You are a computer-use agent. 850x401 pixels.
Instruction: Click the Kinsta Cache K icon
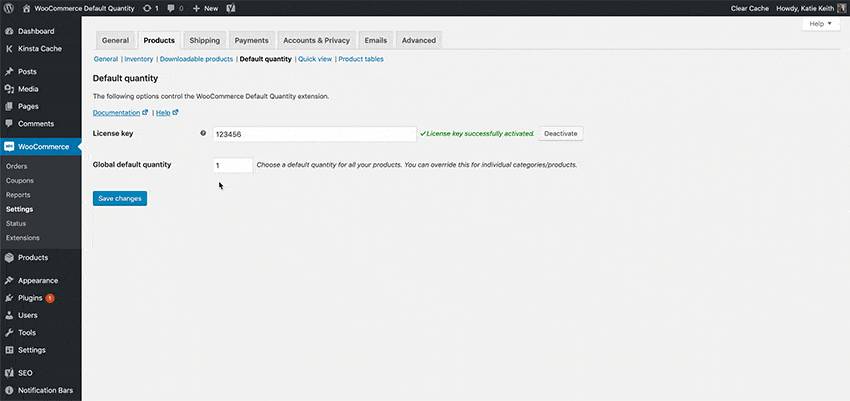[x=9, y=49]
